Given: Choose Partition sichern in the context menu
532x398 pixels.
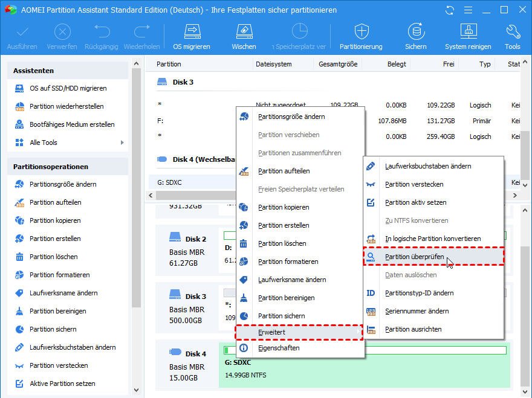Looking at the screenshot, I should [x=300, y=316].
